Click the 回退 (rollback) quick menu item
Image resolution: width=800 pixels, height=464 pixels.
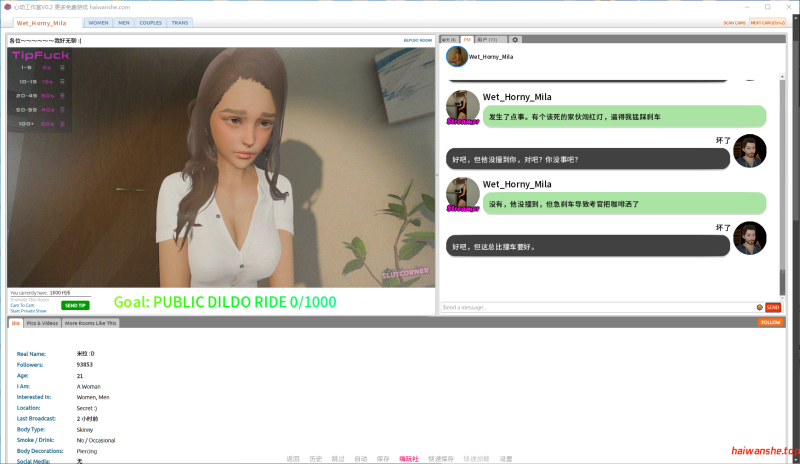293,459
